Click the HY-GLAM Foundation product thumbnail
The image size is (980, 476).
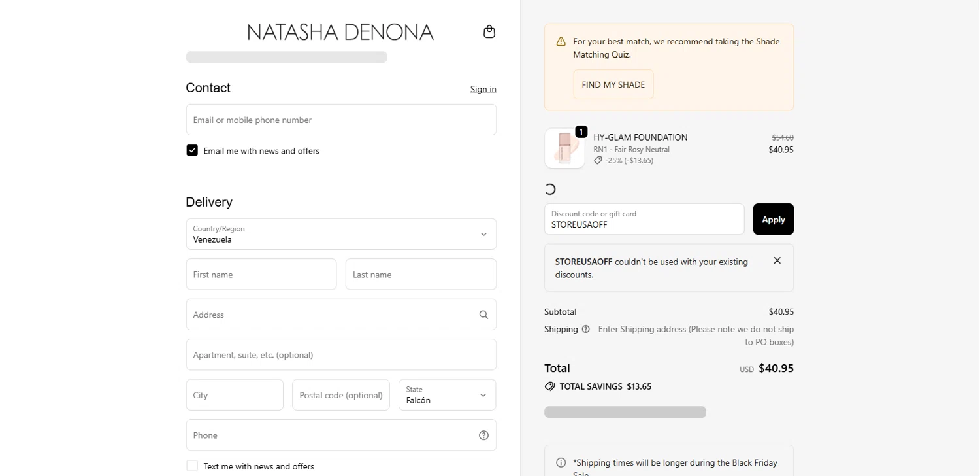(564, 148)
